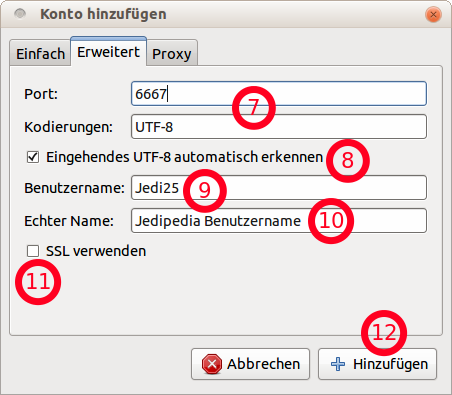Click the Echter Name text field
The height and width of the screenshot is (395, 452).
(279, 221)
